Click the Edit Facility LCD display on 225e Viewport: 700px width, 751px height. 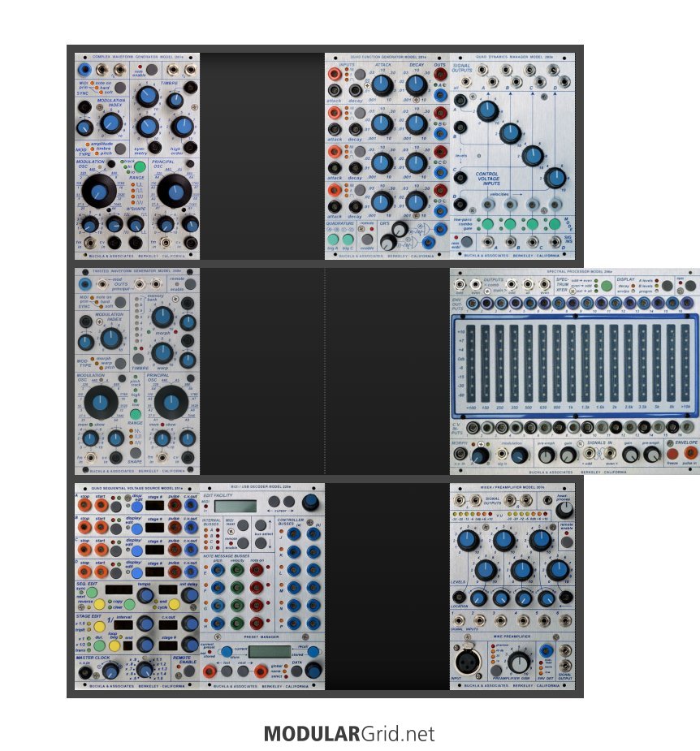tap(235, 506)
